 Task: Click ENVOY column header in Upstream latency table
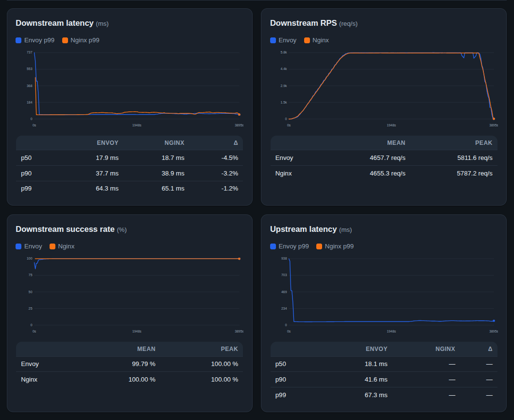coord(377,349)
